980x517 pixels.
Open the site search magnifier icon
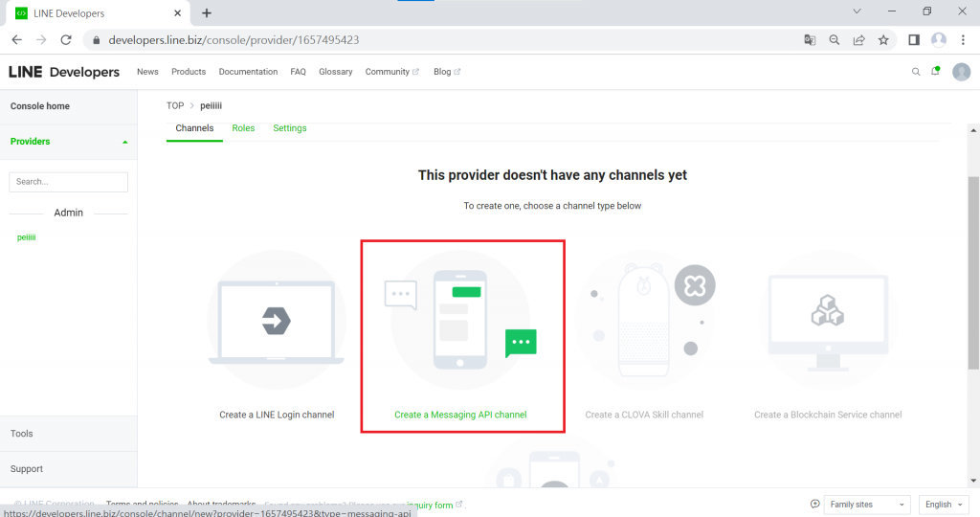[916, 72]
